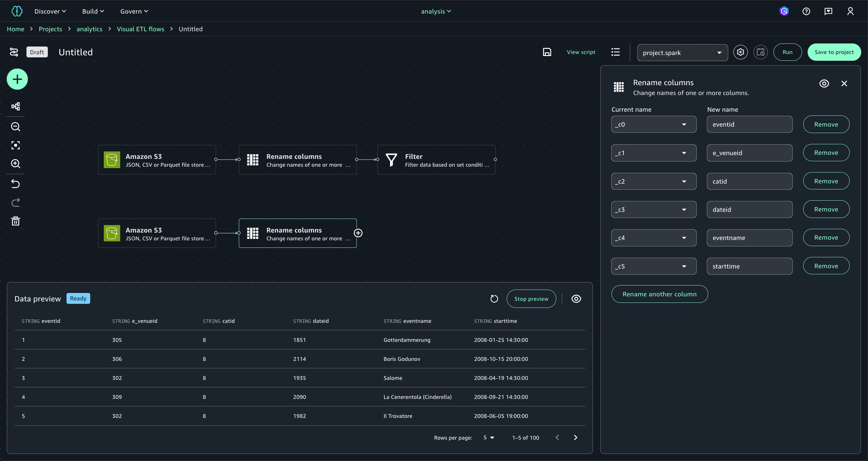Toggle the eye icon in Data preview
The height and width of the screenshot is (461, 868).
(x=576, y=299)
